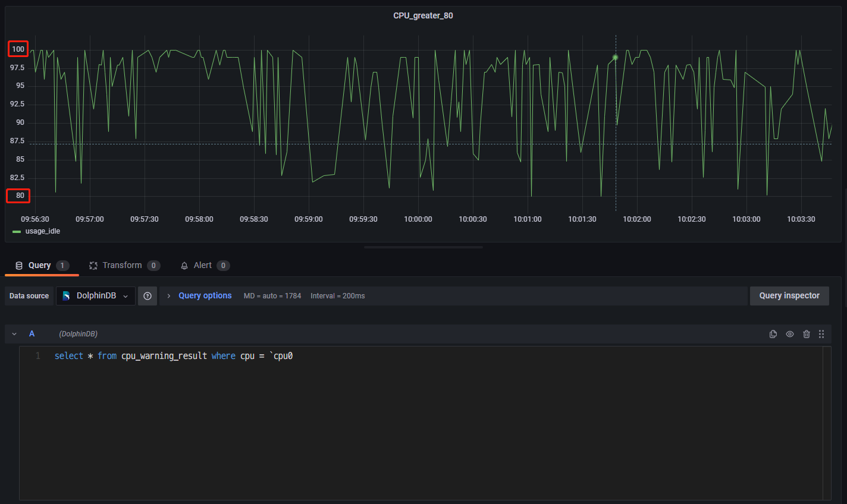The image size is (847, 504).
Task: Open data source help (question mark icon)
Action: pos(148,296)
